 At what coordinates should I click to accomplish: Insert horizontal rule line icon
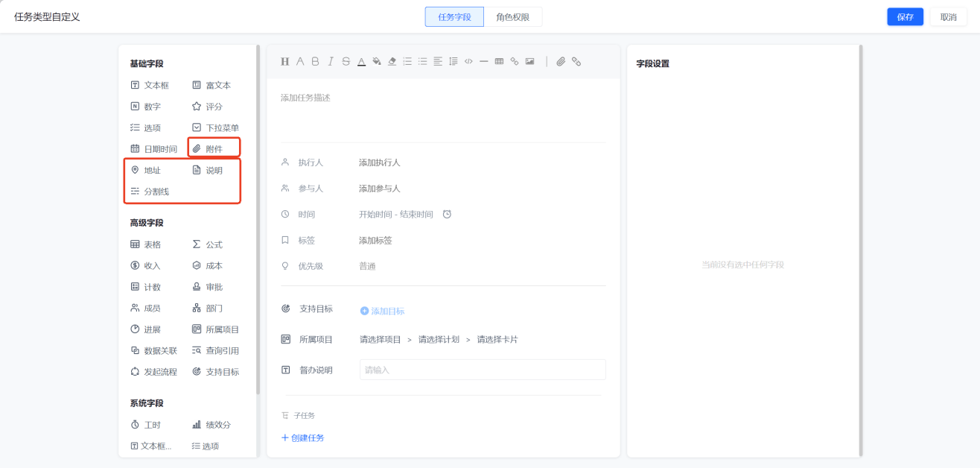(483, 62)
